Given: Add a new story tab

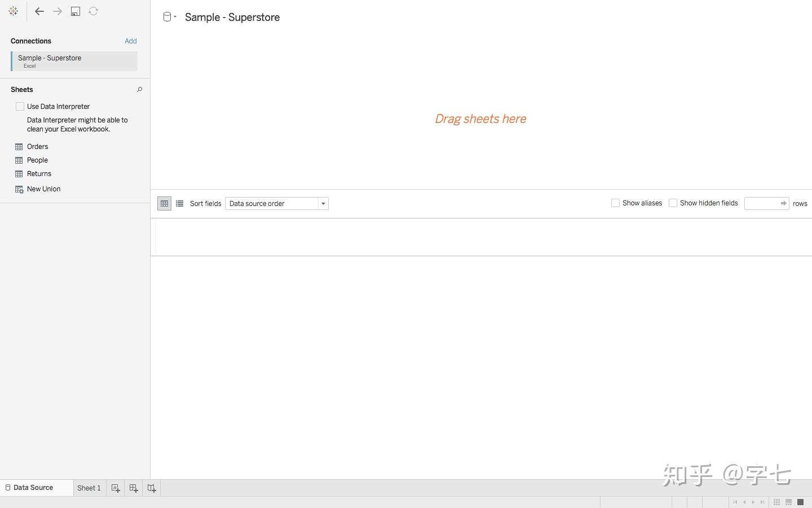Looking at the screenshot, I should 152,488.
